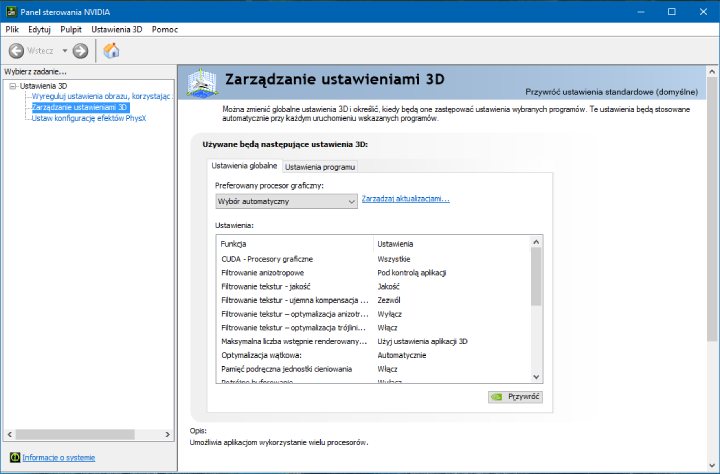Click the Forward arrow icon in toolbar
The image size is (720, 474).
pos(80,50)
